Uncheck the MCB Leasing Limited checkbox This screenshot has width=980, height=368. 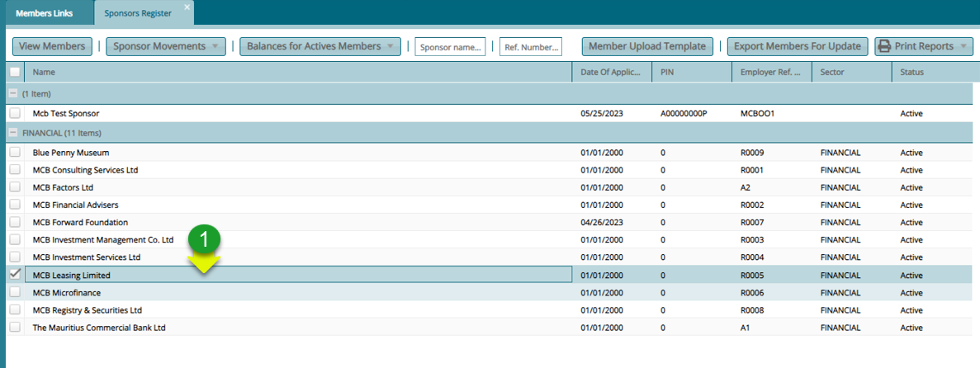(x=15, y=274)
